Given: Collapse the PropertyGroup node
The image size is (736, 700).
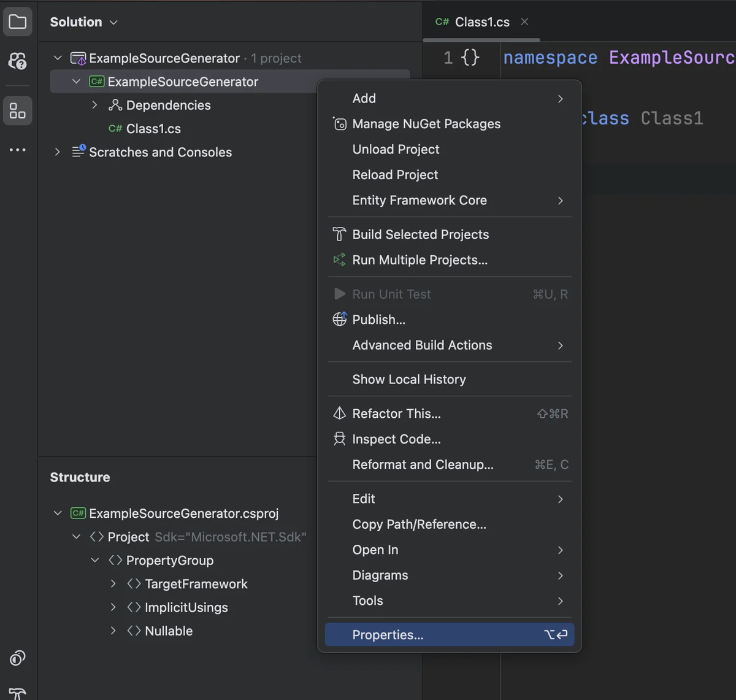Looking at the screenshot, I should pos(94,560).
